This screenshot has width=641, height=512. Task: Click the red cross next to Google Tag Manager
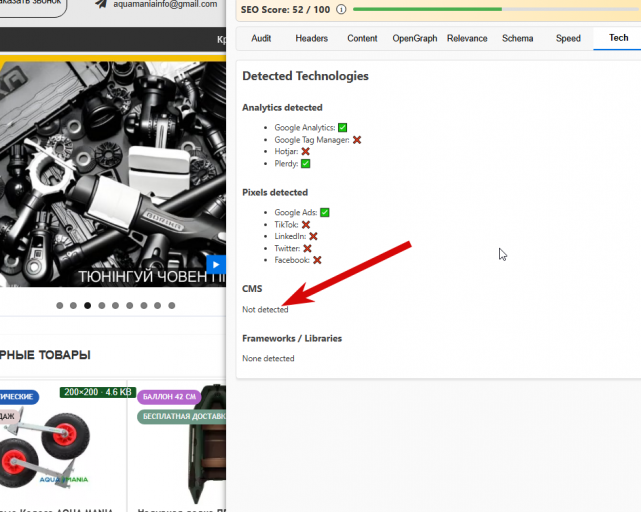coord(357,140)
